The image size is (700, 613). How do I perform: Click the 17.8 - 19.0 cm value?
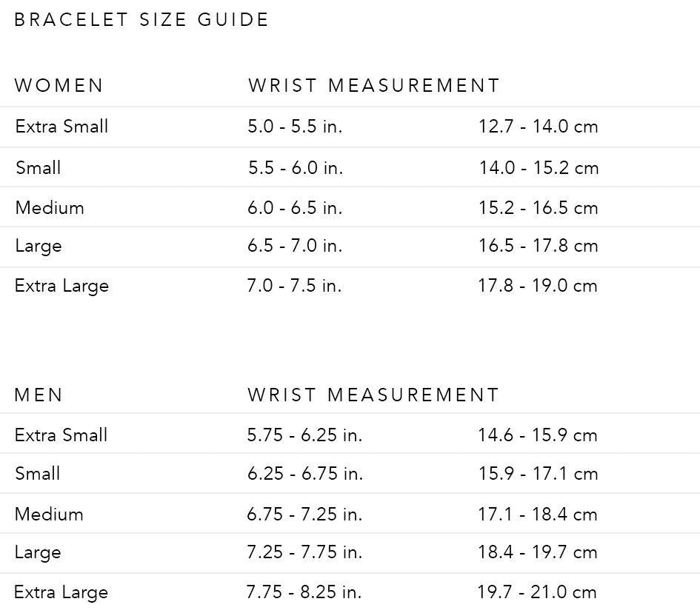pyautogui.click(x=538, y=286)
